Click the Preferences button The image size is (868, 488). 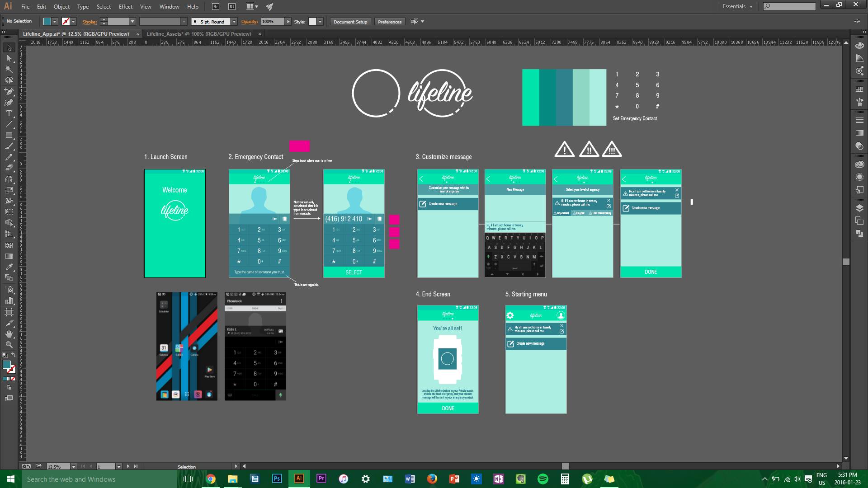tap(389, 22)
